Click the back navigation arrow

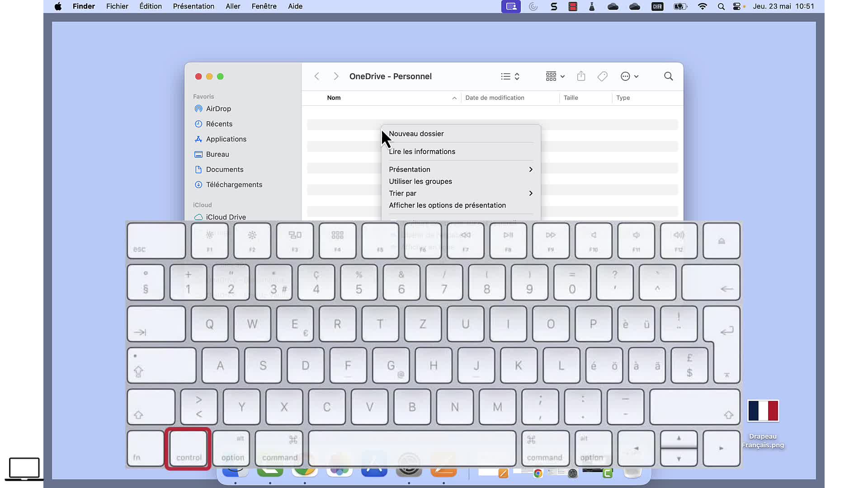click(317, 76)
